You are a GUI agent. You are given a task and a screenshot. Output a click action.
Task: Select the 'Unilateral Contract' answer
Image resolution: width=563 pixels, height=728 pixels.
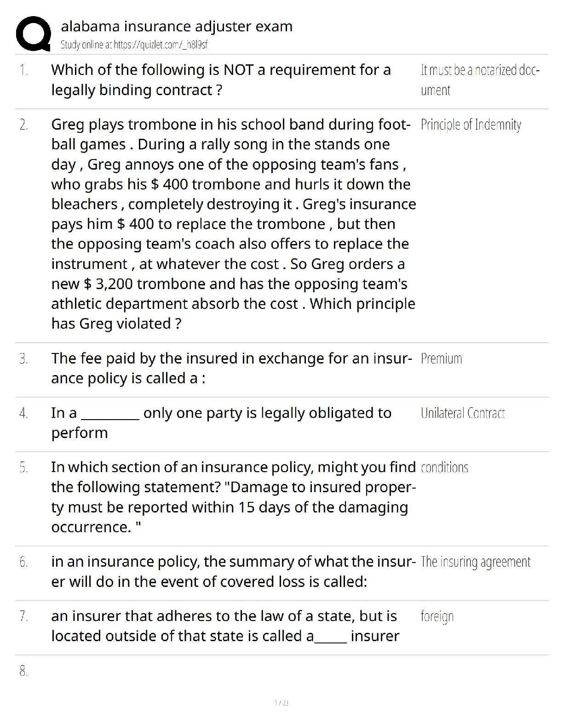pyautogui.click(x=463, y=413)
